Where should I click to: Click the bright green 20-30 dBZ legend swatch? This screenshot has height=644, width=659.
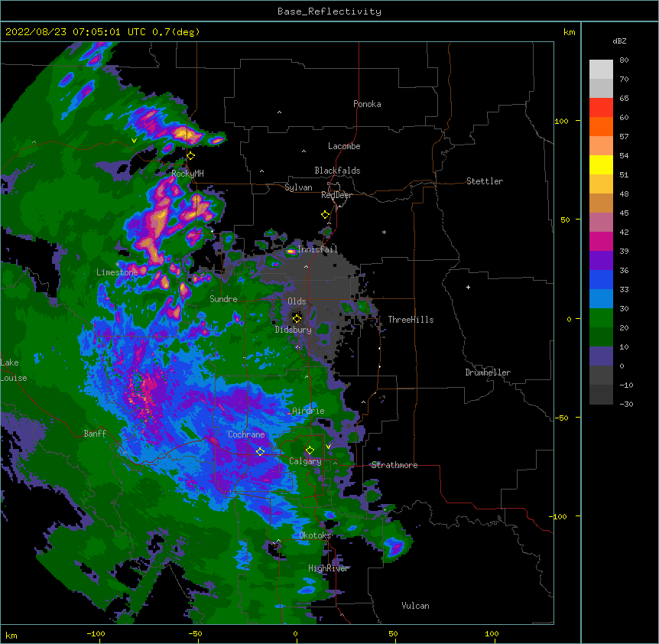601,318
